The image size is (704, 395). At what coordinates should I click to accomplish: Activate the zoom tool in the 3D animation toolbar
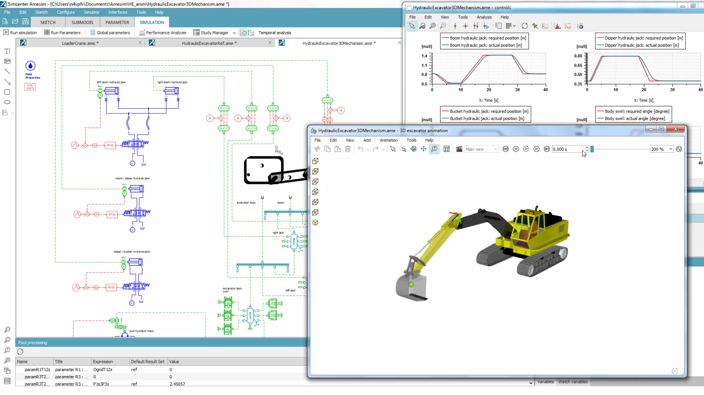pos(434,149)
